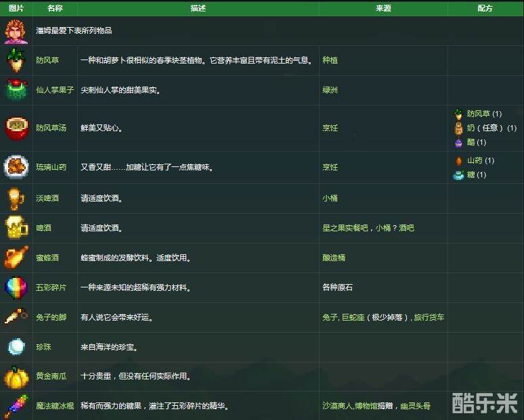Open the 魔法糖冰棍 name link
This screenshot has height=420, width=524.
[x=55, y=406]
